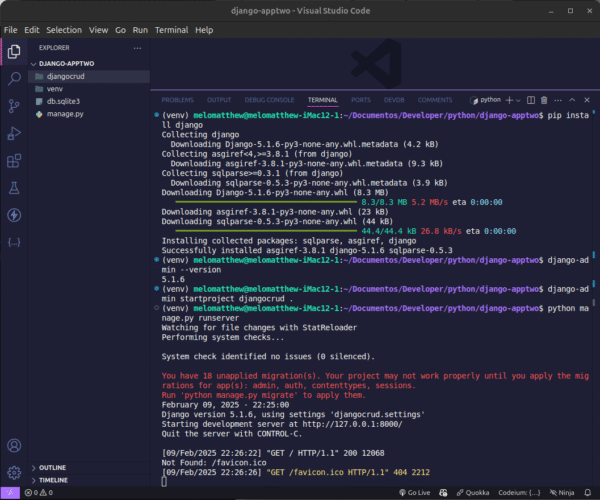This screenshot has width=600, height=500.
Task: Click the 'Successfully installed asgiref-3.8.1' terminal line
Action: [307, 251]
